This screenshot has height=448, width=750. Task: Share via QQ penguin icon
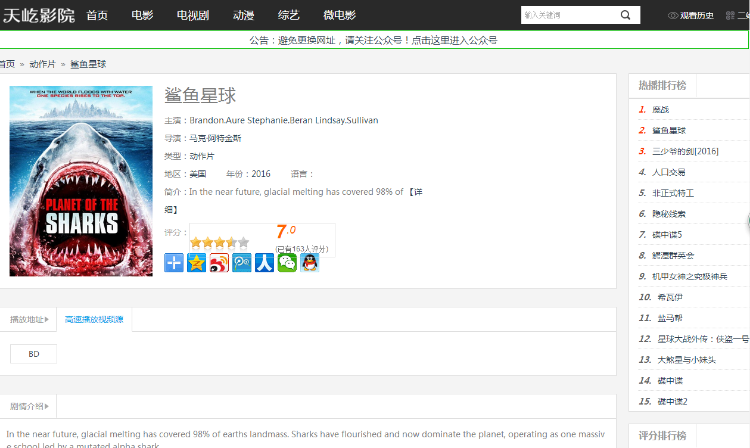[309, 263]
